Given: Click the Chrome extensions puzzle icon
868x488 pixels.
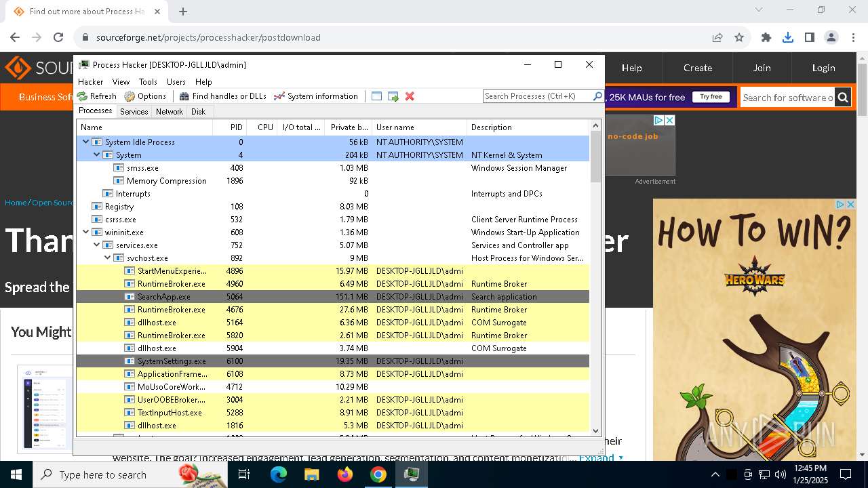Looking at the screenshot, I should (x=766, y=37).
